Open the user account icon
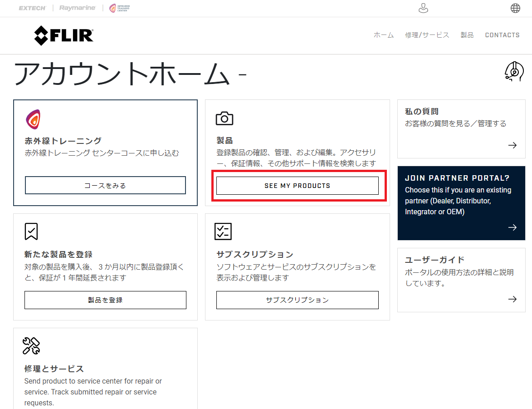 coord(423,8)
